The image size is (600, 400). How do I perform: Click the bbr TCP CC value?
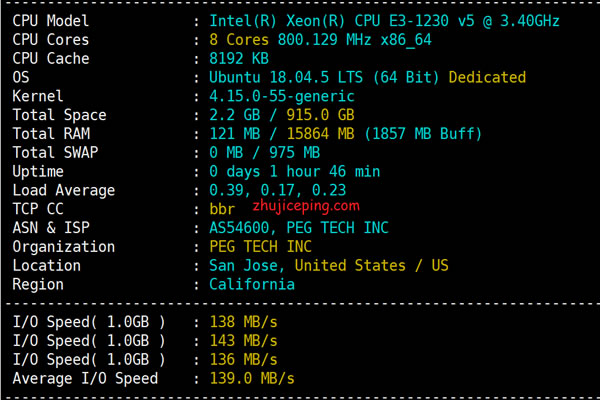click(x=222, y=210)
